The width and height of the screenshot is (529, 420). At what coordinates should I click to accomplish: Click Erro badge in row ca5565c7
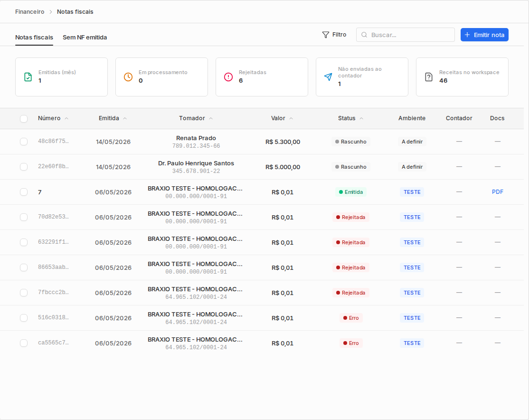pos(351,344)
